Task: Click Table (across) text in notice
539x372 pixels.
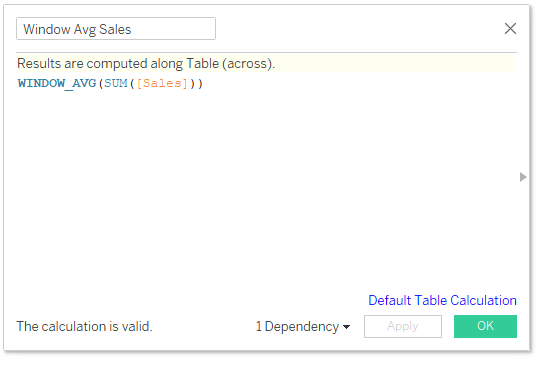Action: click(229, 64)
